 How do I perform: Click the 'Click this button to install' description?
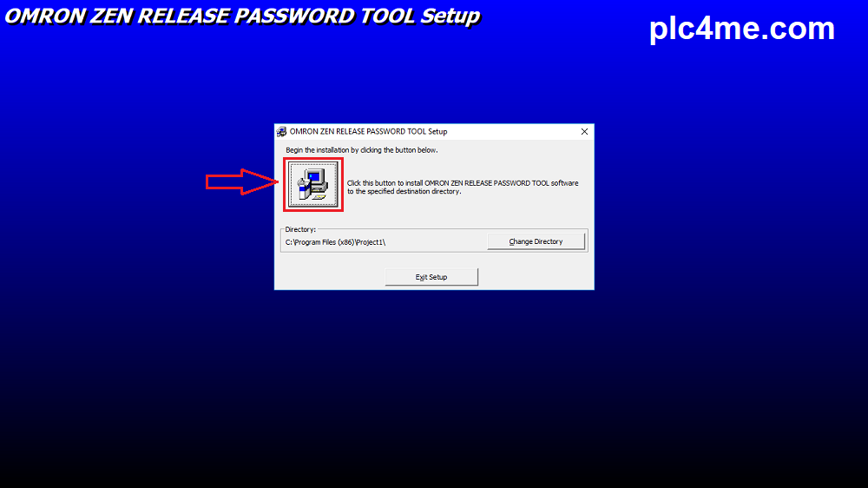[463, 188]
